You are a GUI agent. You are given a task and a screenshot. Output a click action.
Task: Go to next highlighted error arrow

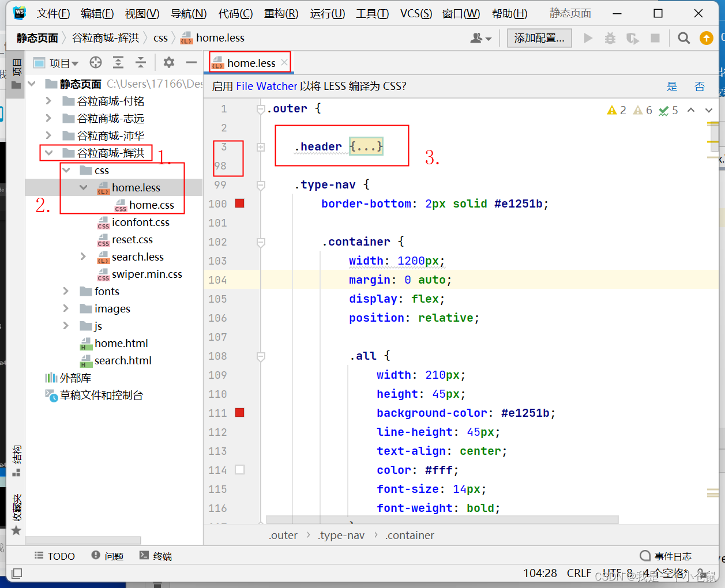point(709,110)
